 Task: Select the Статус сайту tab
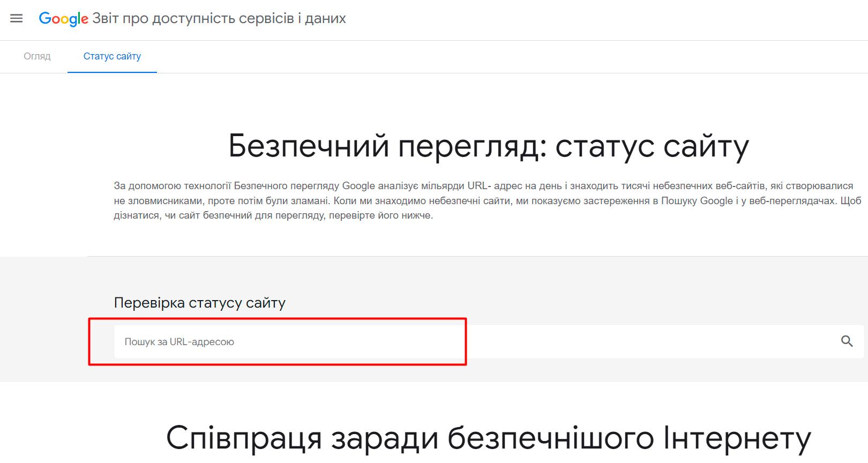(112, 56)
